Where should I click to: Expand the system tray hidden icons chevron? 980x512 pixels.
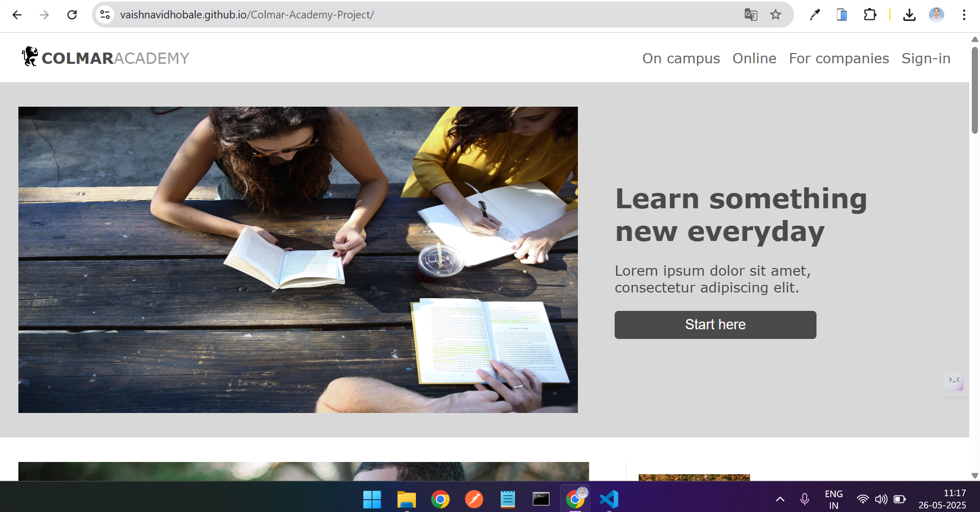click(780, 499)
